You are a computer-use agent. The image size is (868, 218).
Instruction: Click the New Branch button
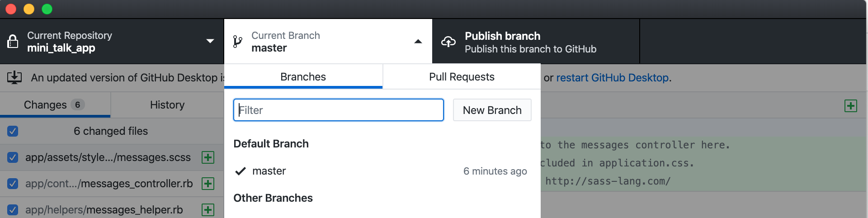pyautogui.click(x=492, y=110)
